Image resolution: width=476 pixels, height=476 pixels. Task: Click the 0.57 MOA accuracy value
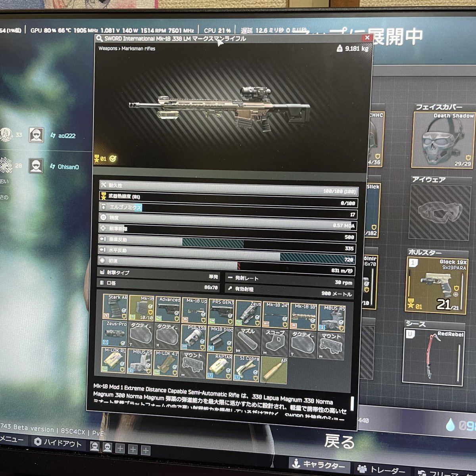click(343, 226)
